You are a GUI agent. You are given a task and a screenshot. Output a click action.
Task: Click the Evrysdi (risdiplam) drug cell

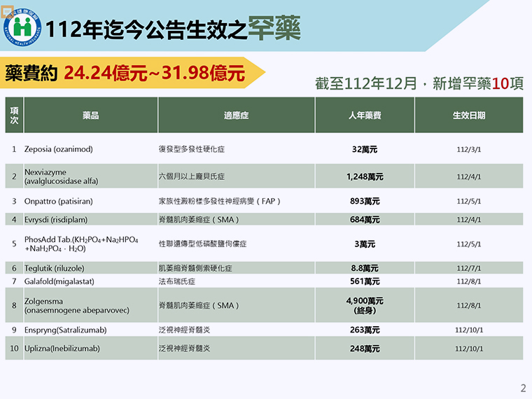pyautogui.click(x=59, y=220)
